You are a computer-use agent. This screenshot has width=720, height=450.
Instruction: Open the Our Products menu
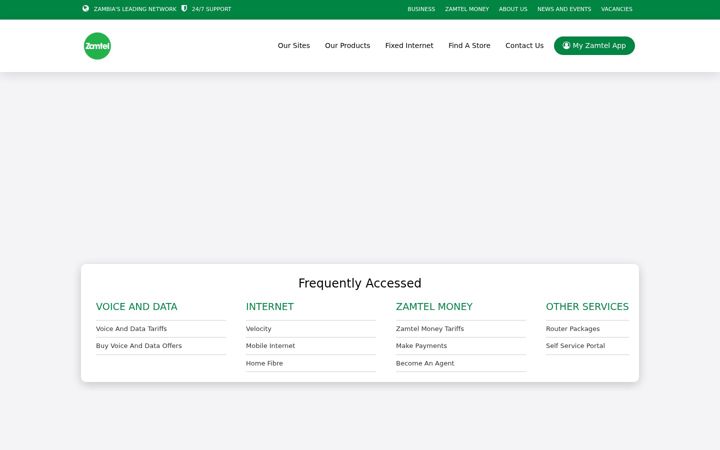tap(348, 45)
